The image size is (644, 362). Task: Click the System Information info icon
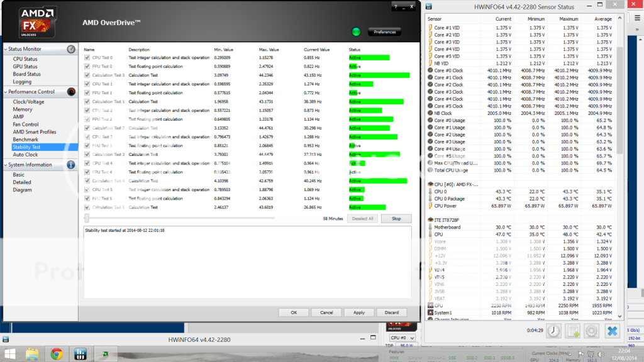(71, 165)
